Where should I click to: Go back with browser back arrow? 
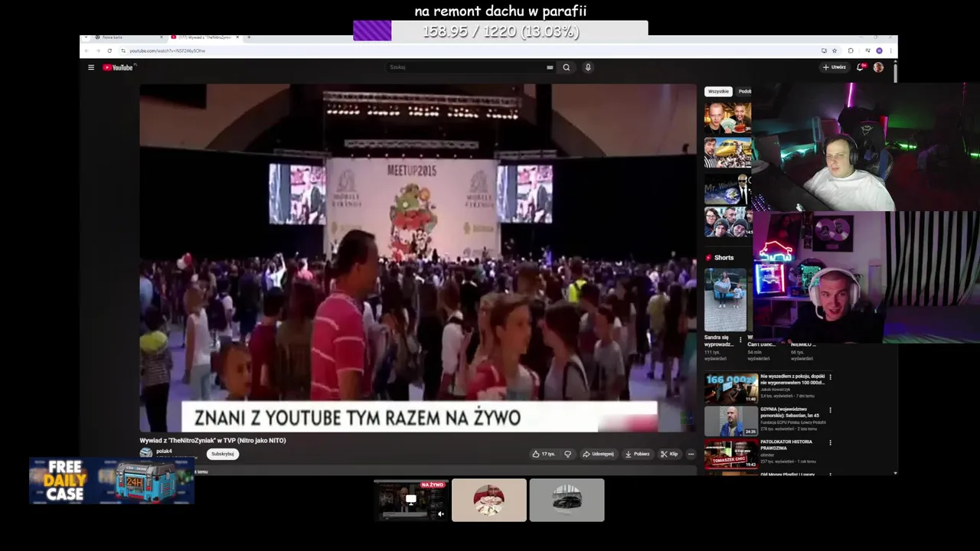coord(87,51)
